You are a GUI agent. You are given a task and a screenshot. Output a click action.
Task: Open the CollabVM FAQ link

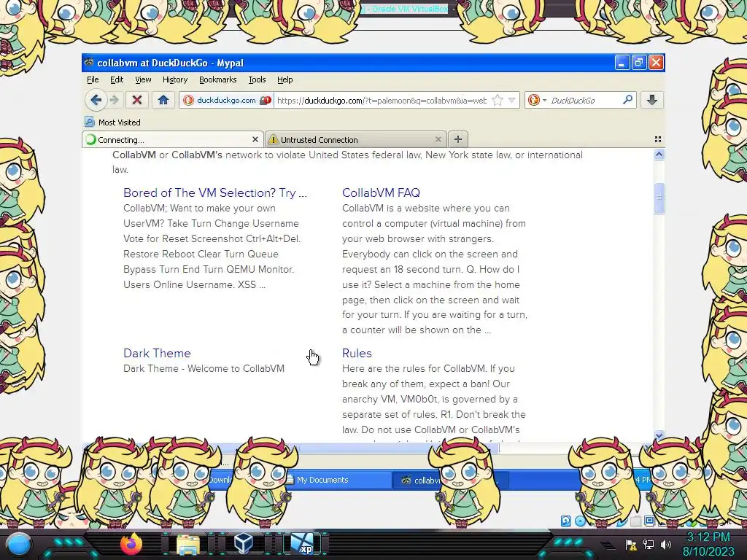tap(381, 192)
